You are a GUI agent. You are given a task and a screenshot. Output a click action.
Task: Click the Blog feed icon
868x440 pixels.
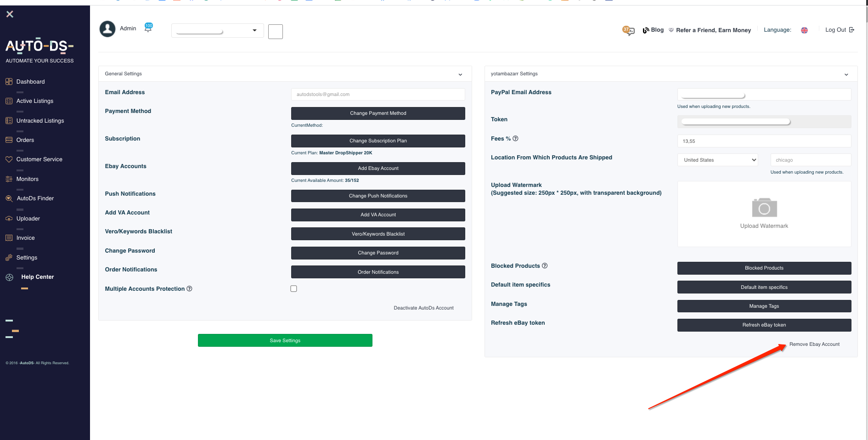[x=646, y=30]
